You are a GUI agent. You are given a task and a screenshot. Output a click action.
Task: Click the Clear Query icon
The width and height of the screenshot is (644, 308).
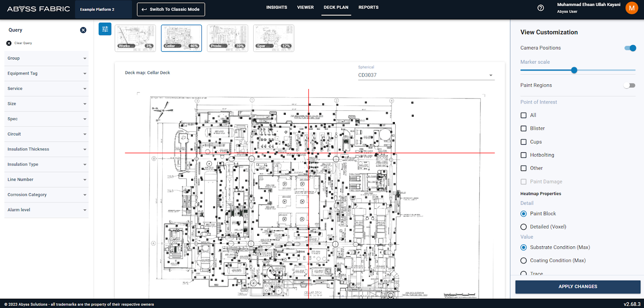9,43
